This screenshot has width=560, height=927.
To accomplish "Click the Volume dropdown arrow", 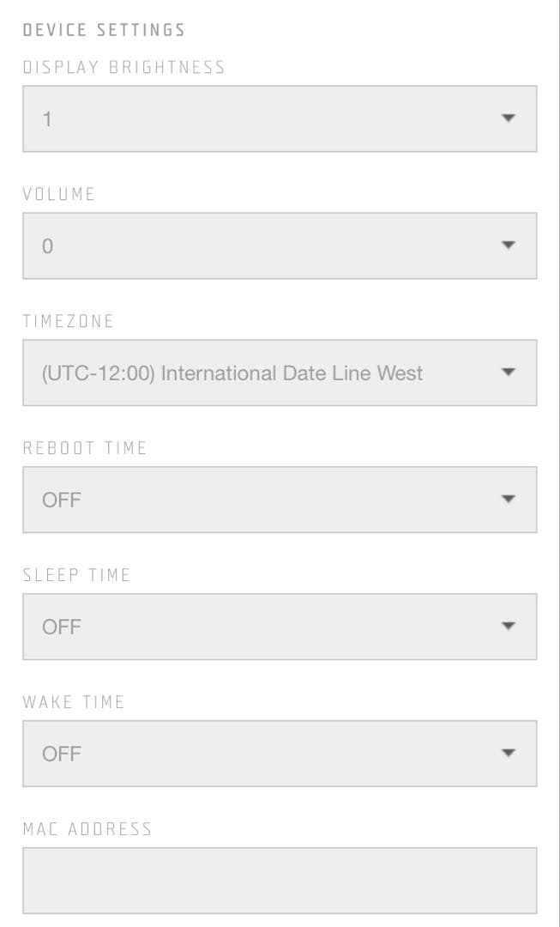I will point(508,245).
